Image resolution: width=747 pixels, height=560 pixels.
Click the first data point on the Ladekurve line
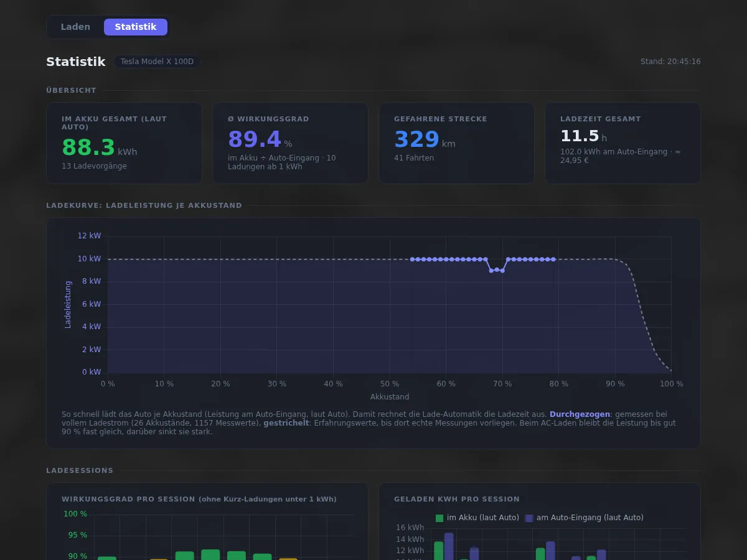coord(412,259)
